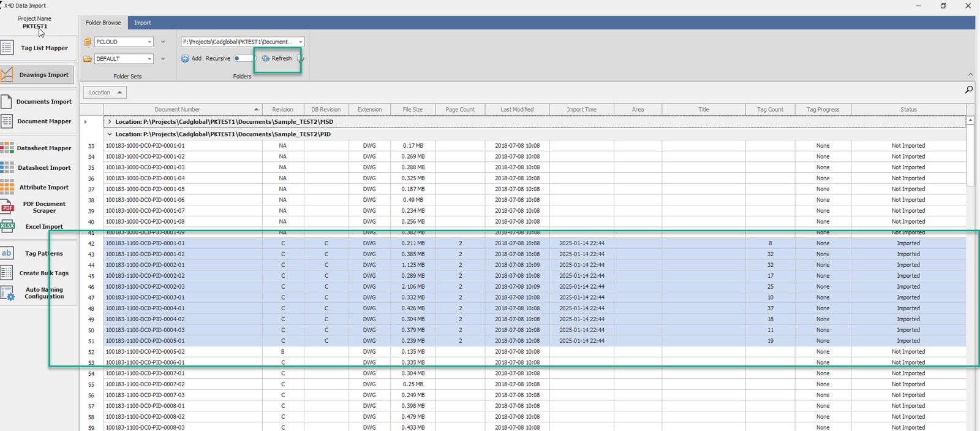Select row 100183-1100-DC0-PID-0007-01
980x431 pixels.
[145, 373]
